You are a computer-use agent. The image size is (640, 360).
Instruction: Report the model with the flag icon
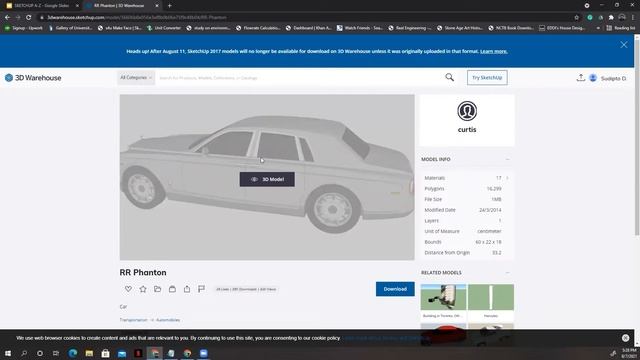(201, 289)
